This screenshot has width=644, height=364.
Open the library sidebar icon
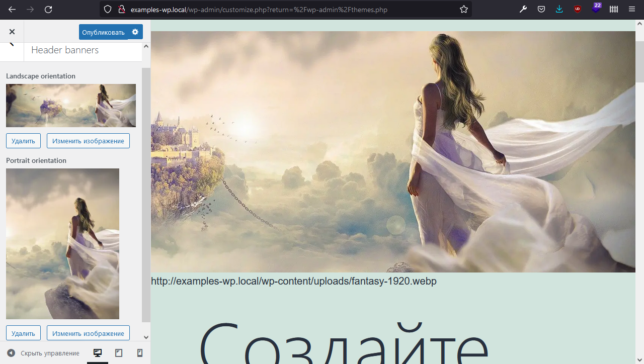pyautogui.click(x=614, y=9)
